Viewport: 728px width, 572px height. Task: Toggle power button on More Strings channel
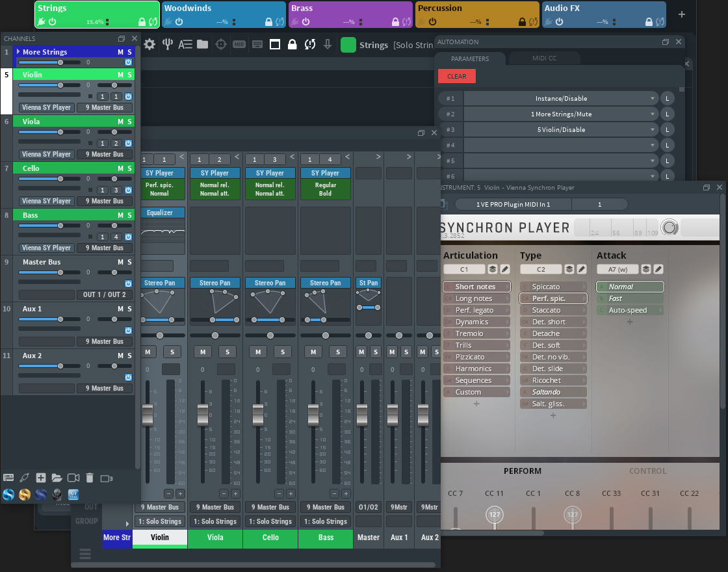click(x=128, y=62)
